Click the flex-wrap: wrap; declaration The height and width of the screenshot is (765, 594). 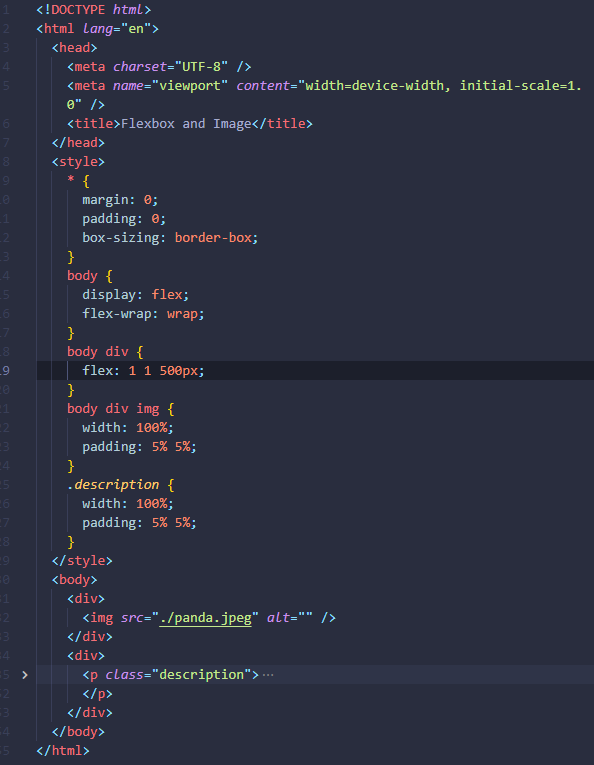pyautogui.click(x=143, y=314)
